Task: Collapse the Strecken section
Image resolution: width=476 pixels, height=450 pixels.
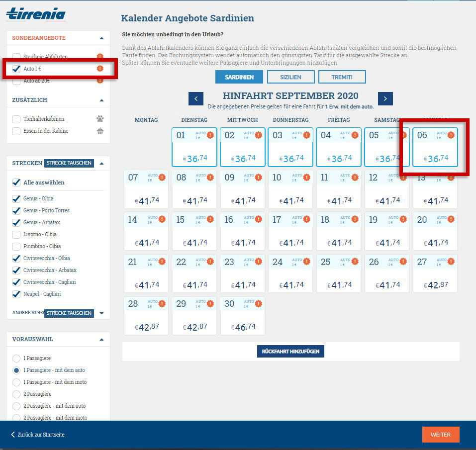Action: pos(101,164)
